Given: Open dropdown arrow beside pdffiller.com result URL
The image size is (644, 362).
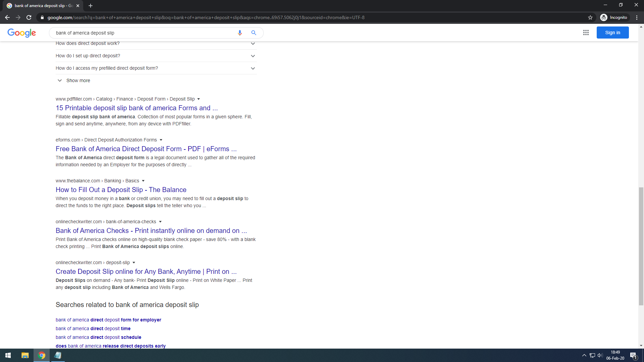Looking at the screenshot, I should 199,99.
